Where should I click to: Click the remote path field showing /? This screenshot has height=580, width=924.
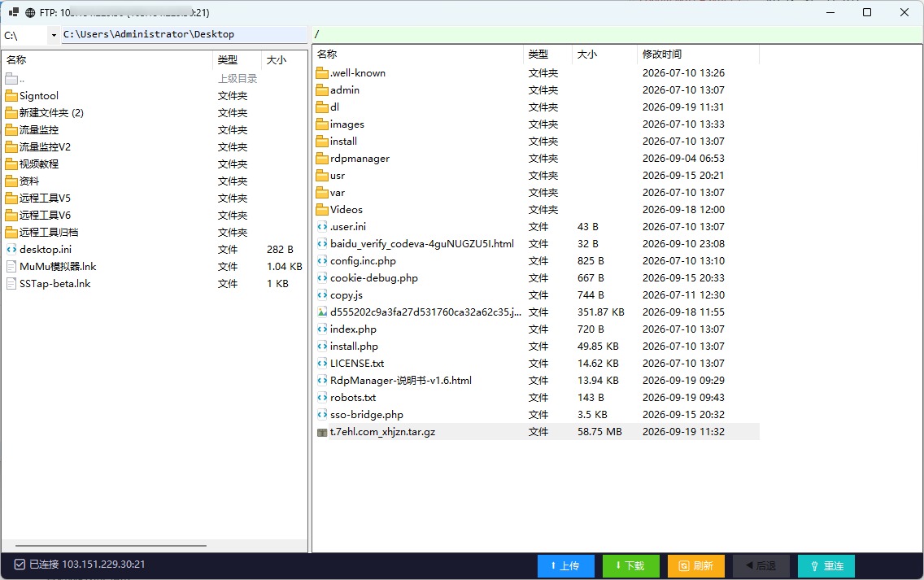pyautogui.click(x=617, y=34)
